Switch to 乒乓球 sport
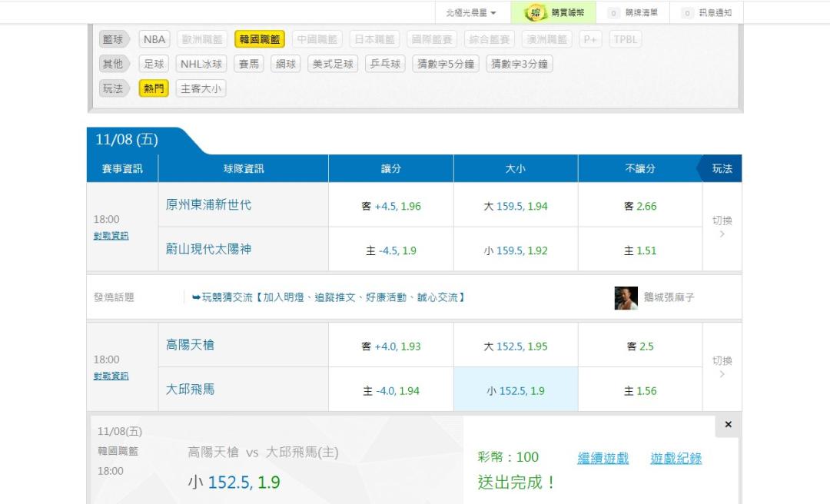 coord(385,64)
